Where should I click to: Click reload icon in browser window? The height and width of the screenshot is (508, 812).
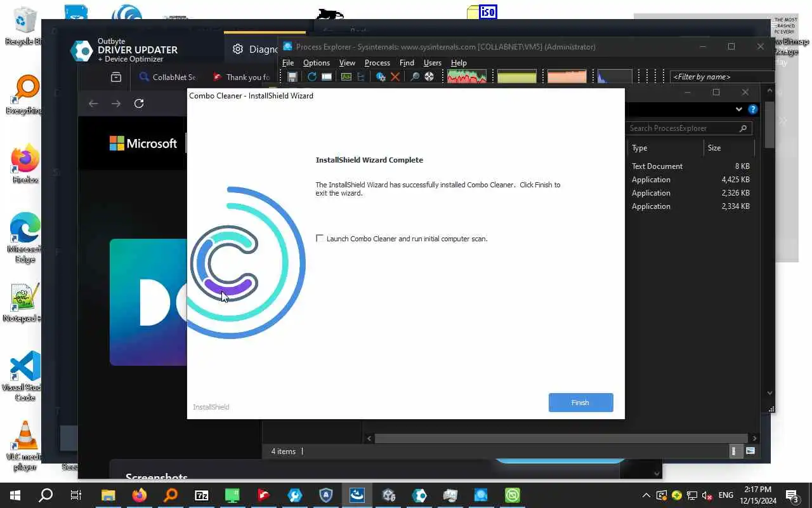click(139, 104)
